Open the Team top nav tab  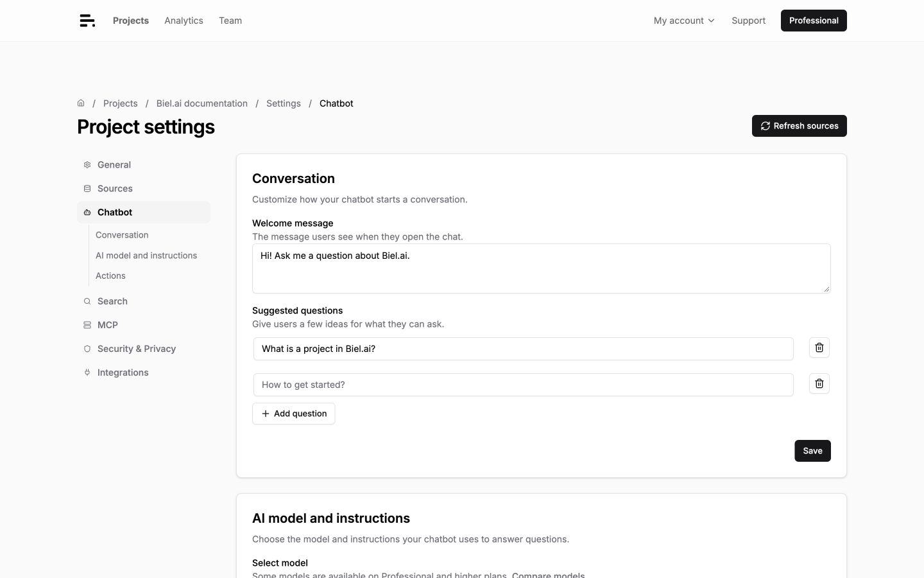point(230,21)
